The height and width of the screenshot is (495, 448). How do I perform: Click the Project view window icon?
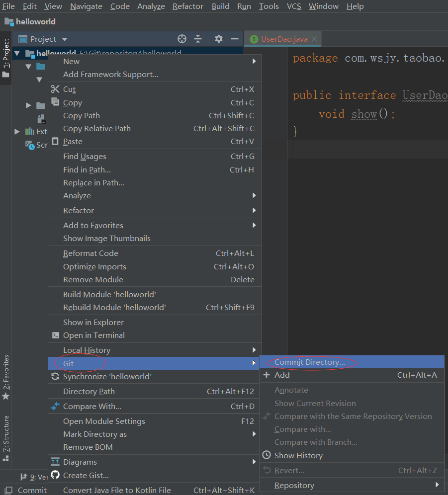(23, 39)
